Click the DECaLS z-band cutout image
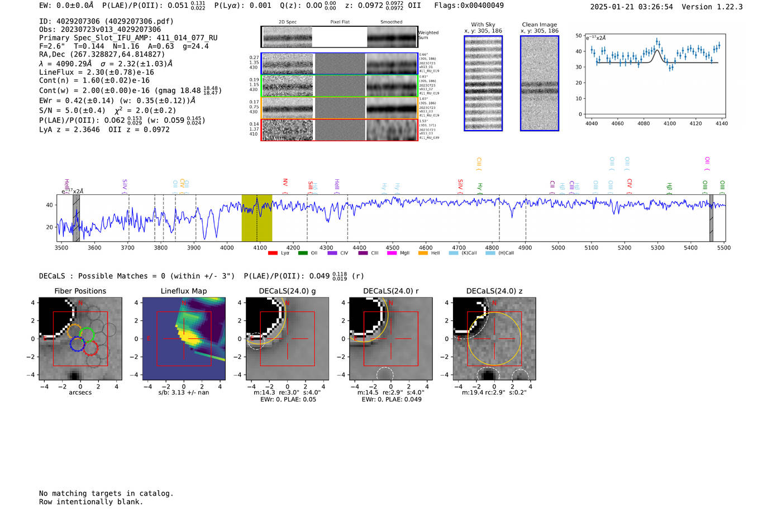 pyautogui.click(x=494, y=339)
